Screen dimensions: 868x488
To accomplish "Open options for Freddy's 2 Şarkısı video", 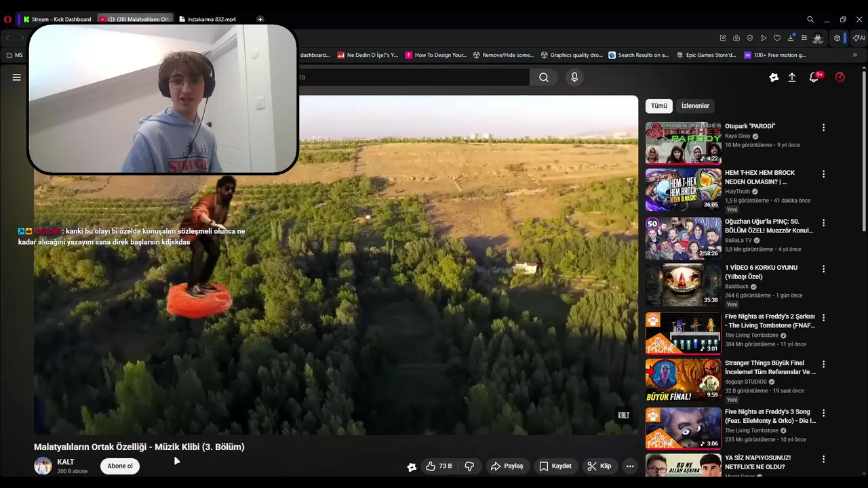I will point(824,317).
